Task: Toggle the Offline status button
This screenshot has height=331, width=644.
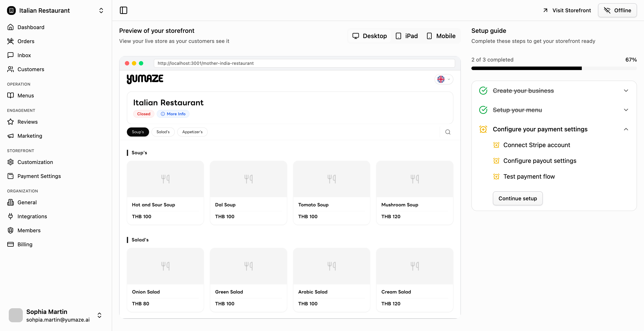Action: [617, 10]
